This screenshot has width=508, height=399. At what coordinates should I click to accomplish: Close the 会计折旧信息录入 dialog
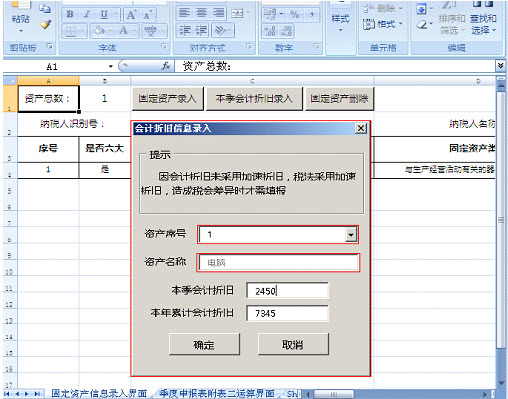tap(361, 128)
